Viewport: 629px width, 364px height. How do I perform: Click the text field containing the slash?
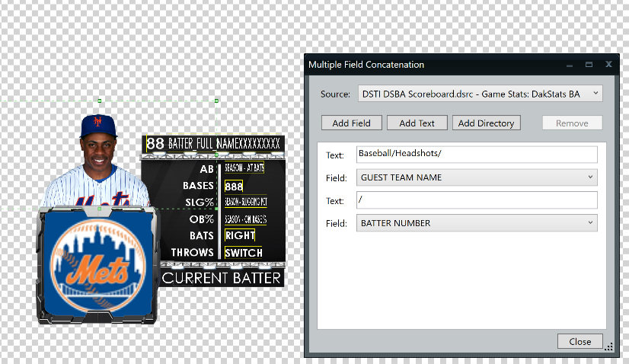point(477,200)
